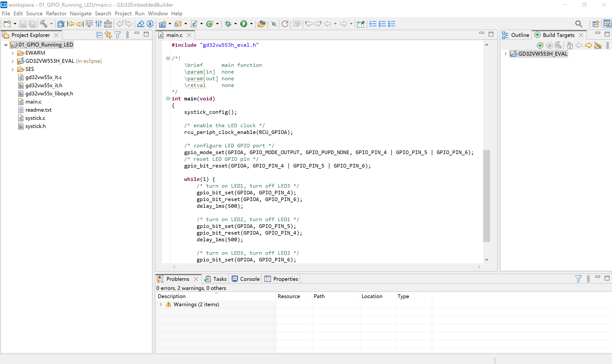Switch to the Tasks tab
Image resolution: width=612 pixels, height=364 pixels.
pyautogui.click(x=215, y=279)
